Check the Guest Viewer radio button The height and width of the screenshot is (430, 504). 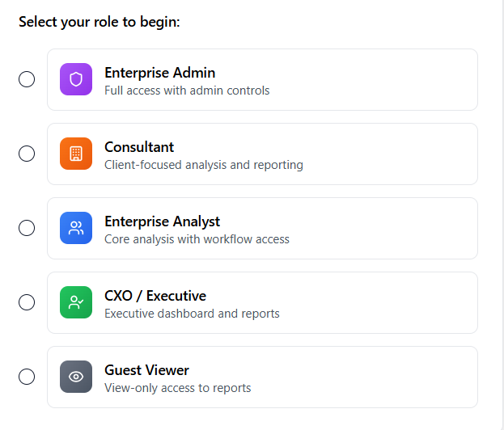pyautogui.click(x=27, y=377)
